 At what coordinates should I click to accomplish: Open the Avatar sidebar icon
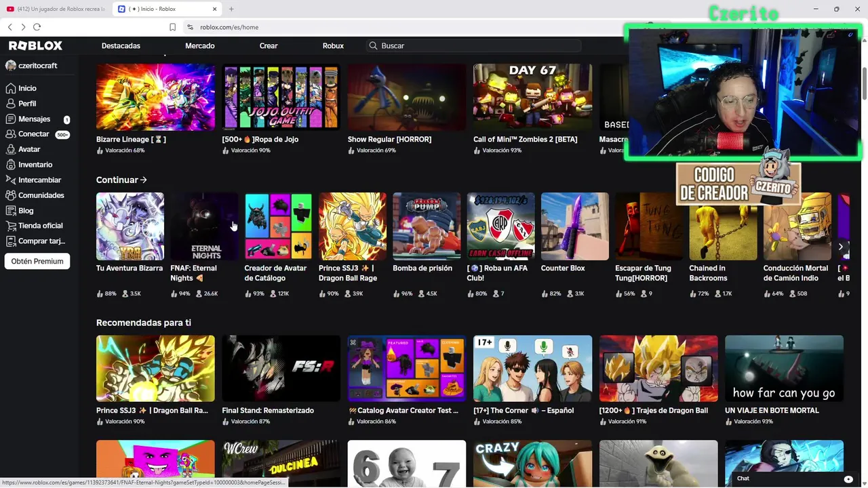click(10, 149)
